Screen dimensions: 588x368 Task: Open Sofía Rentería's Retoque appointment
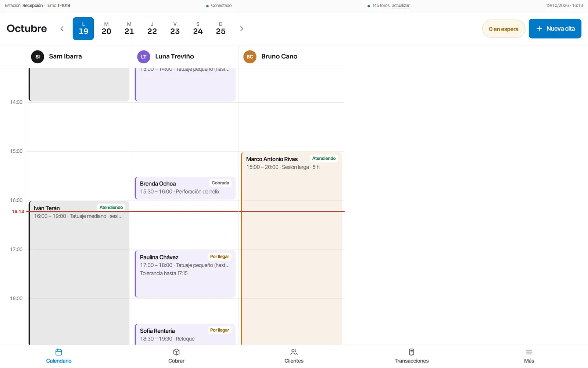tap(185, 335)
